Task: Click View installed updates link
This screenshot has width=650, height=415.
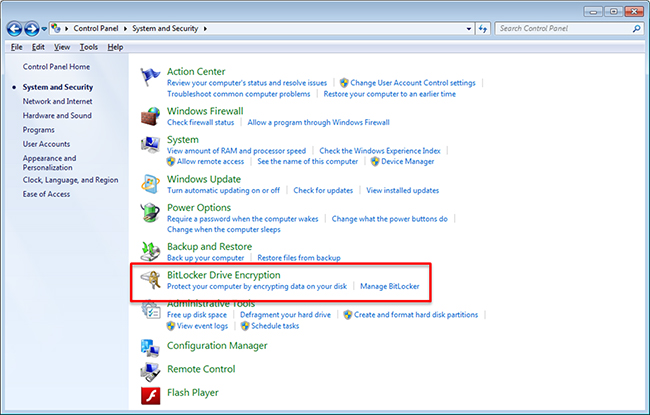Action: click(x=403, y=190)
